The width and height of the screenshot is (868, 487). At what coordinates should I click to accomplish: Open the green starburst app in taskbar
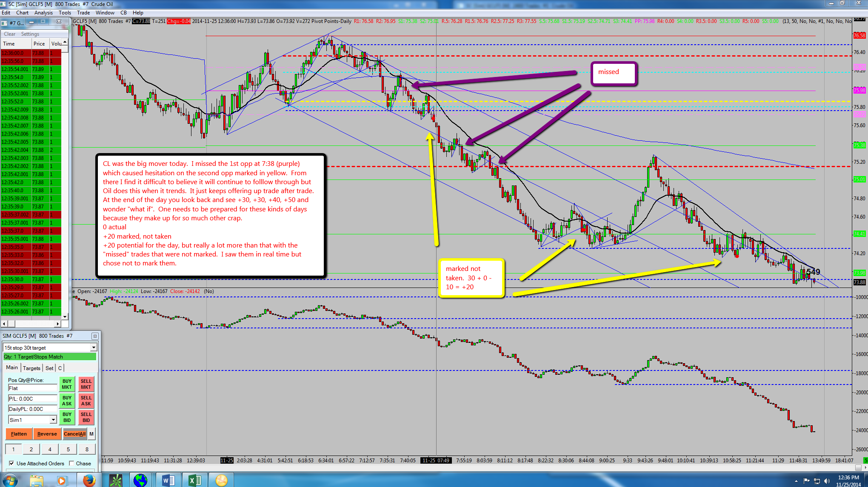[116, 480]
